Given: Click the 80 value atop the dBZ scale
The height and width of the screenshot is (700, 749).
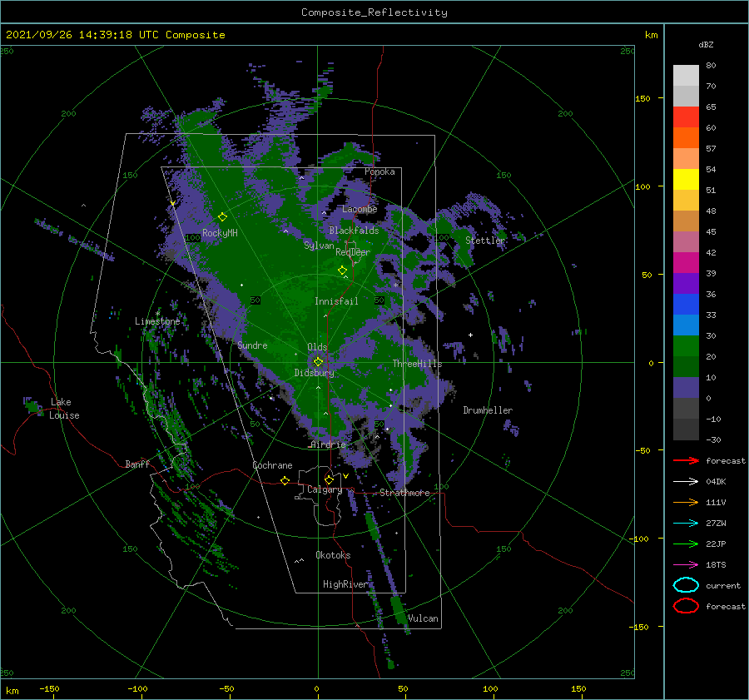Looking at the screenshot, I should 711,66.
